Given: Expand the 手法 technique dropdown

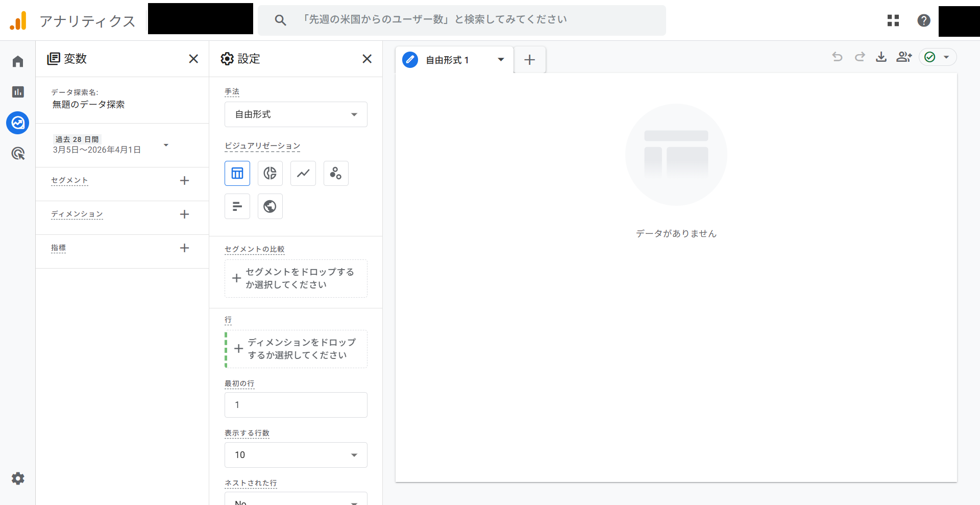Looking at the screenshot, I should 296,114.
